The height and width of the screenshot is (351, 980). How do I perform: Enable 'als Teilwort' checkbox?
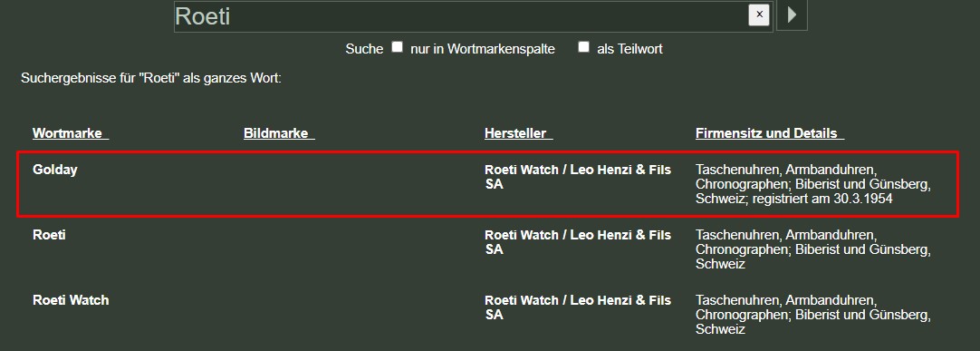click(584, 47)
